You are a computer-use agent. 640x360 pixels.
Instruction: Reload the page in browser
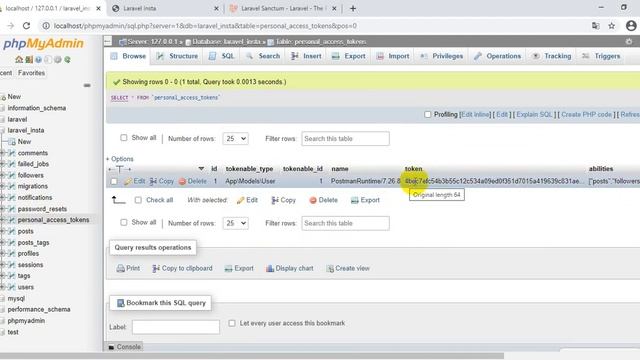click(27, 26)
